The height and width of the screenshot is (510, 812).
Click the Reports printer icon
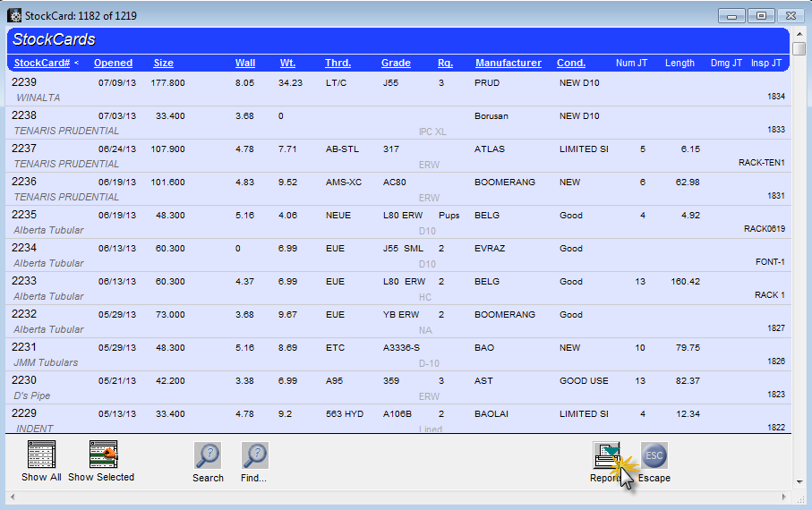pos(607,455)
